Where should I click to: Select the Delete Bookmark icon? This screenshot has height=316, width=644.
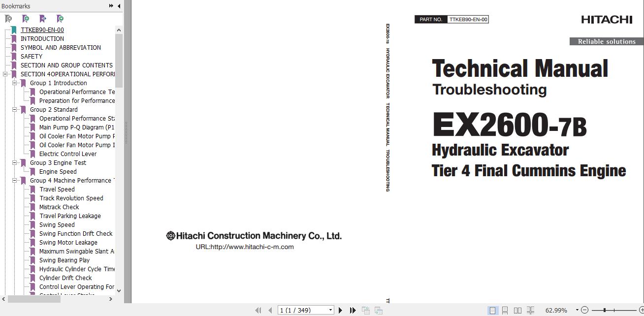9,18
